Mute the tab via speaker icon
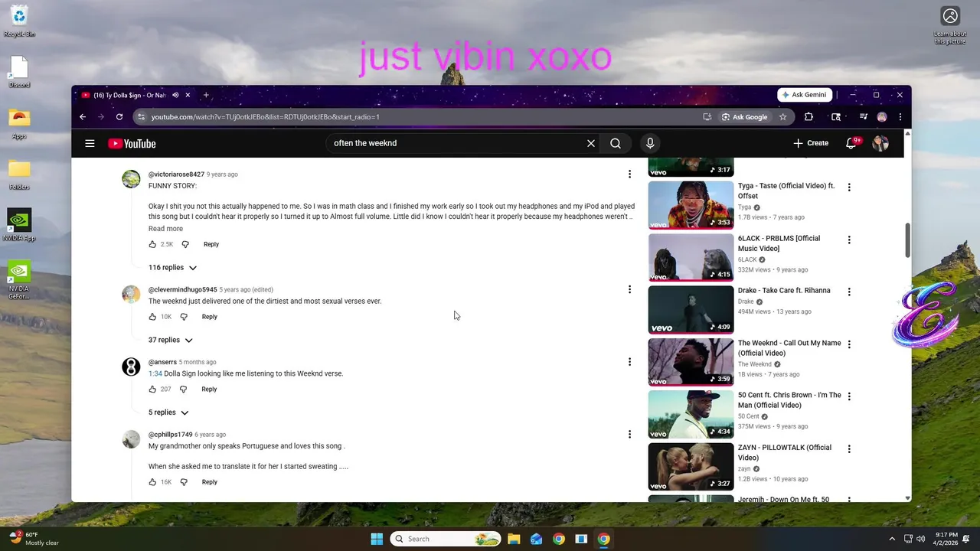 175,95
